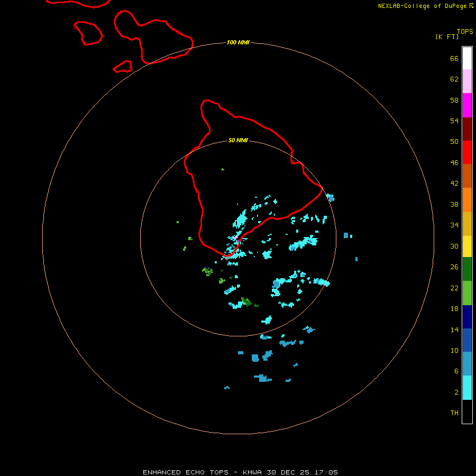Click the ENHANCED ECHO TOPS title text

click(x=186, y=472)
